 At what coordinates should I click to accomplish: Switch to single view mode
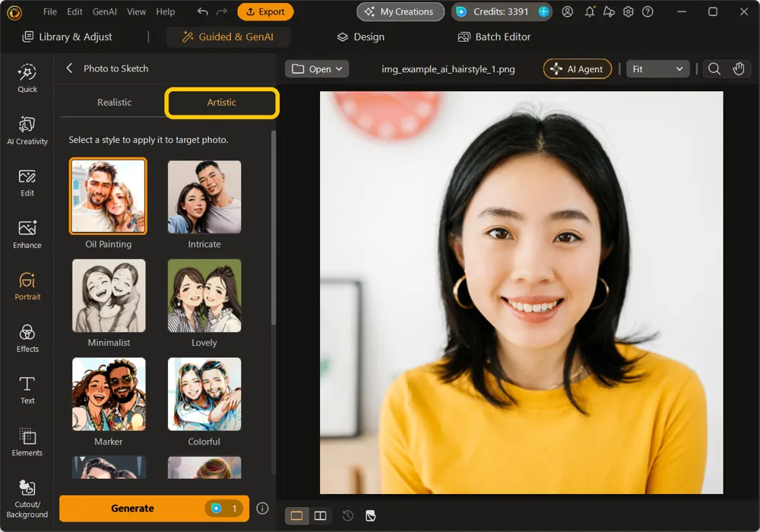[x=296, y=515]
